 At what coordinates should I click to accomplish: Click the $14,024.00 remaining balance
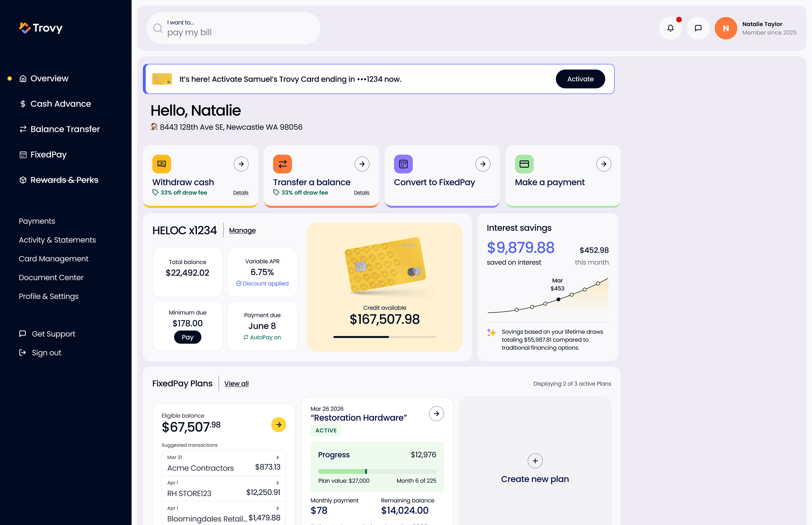(404, 510)
